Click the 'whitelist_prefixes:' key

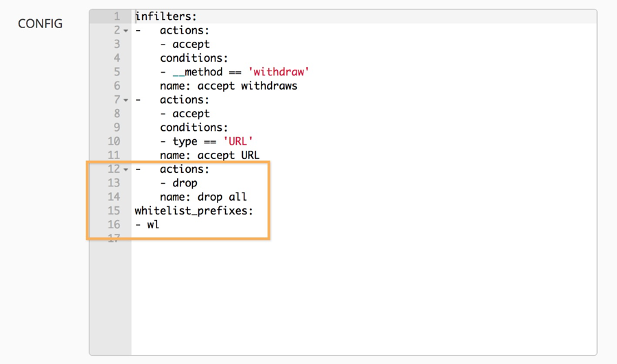(194, 210)
